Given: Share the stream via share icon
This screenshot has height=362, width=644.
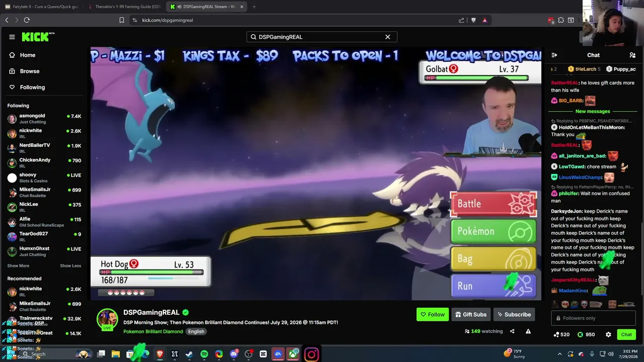Looking at the screenshot, I should coord(512,331).
